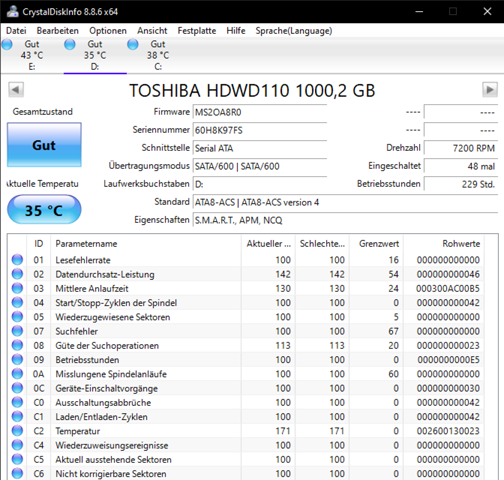
Task: Click status orb of Lesefehlerrate row
Action: coord(17,259)
